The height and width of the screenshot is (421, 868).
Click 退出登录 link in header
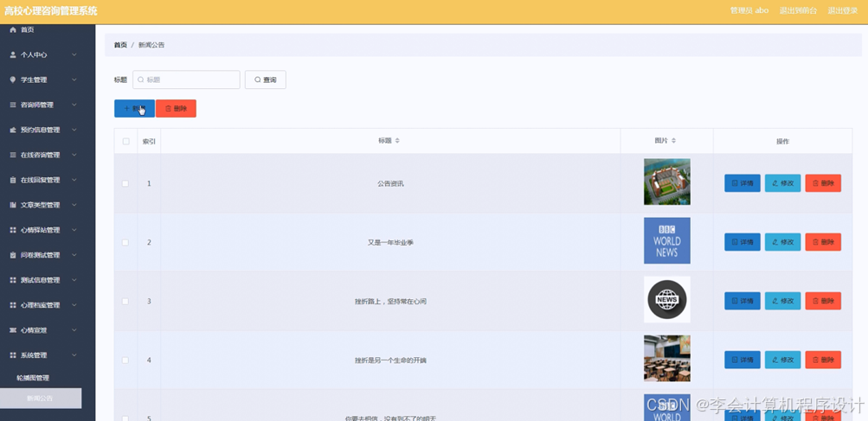[843, 10]
